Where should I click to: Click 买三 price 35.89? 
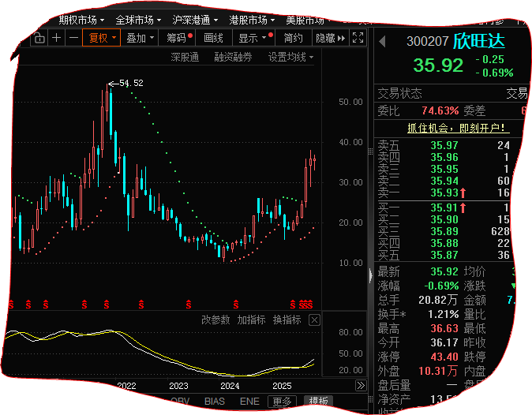[444, 232]
